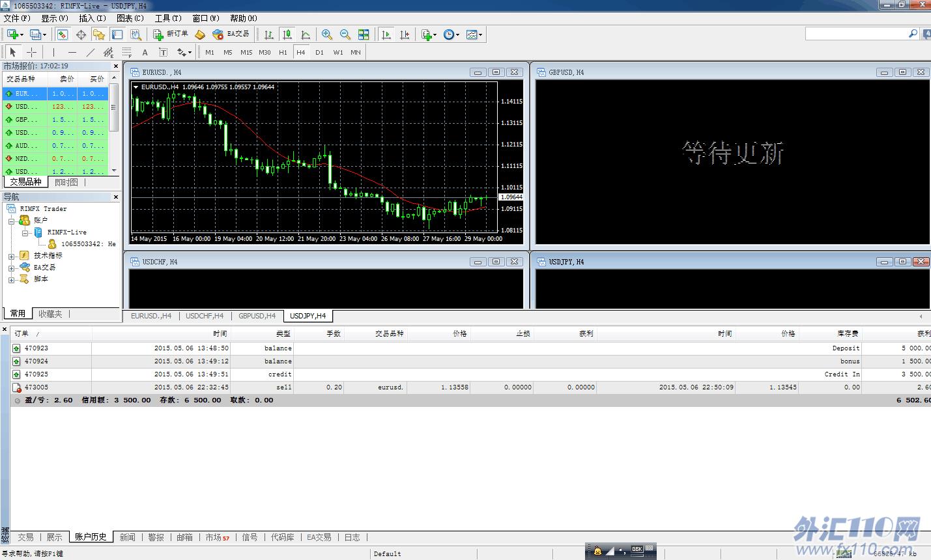This screenshot has width=931, height=560.
Task: Open the chart templates dropdown
Action: pyautogui.click(x=474, y=35)
